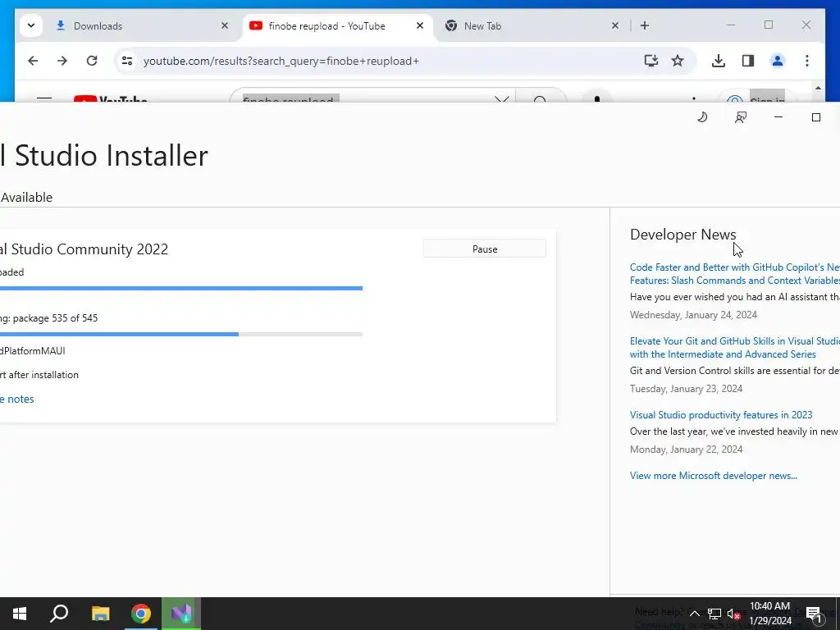
Task: Click the install app icon in address bar
Action: tap(651, 61)
